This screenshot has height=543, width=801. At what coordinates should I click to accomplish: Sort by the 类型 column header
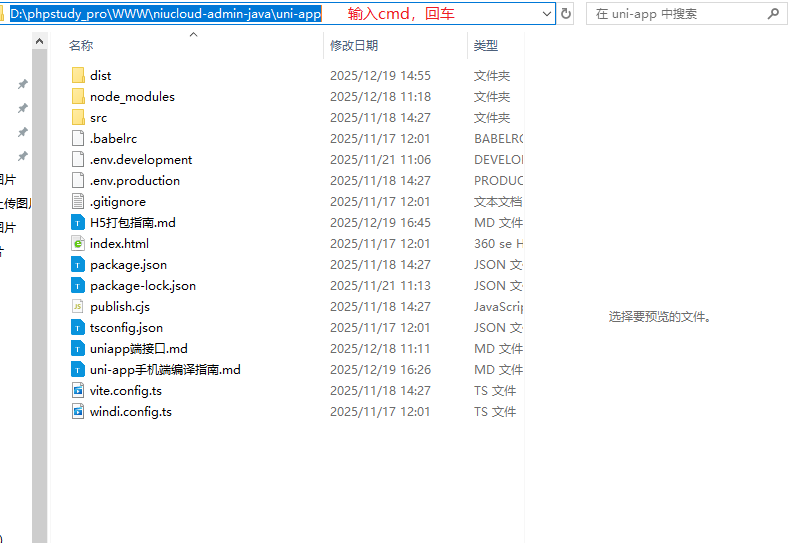485,45
